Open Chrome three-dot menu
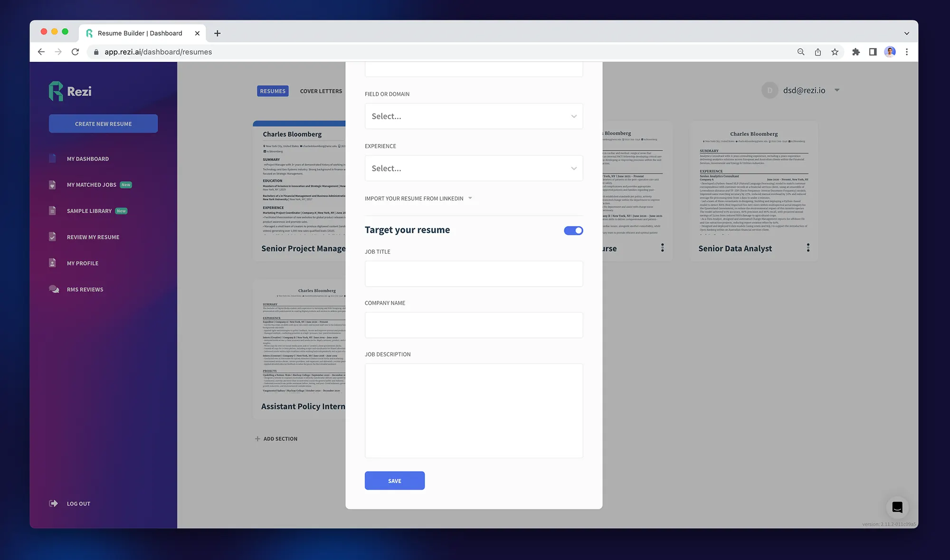The width and height of the screenshot is (950, 560). click(x=907, y=52)
